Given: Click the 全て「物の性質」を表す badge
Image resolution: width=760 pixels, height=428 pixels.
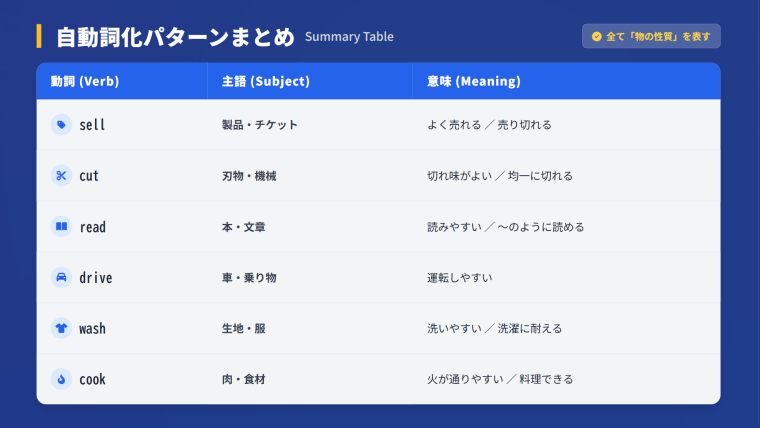Looking at the screenshot, I should (x=651, y=36).
